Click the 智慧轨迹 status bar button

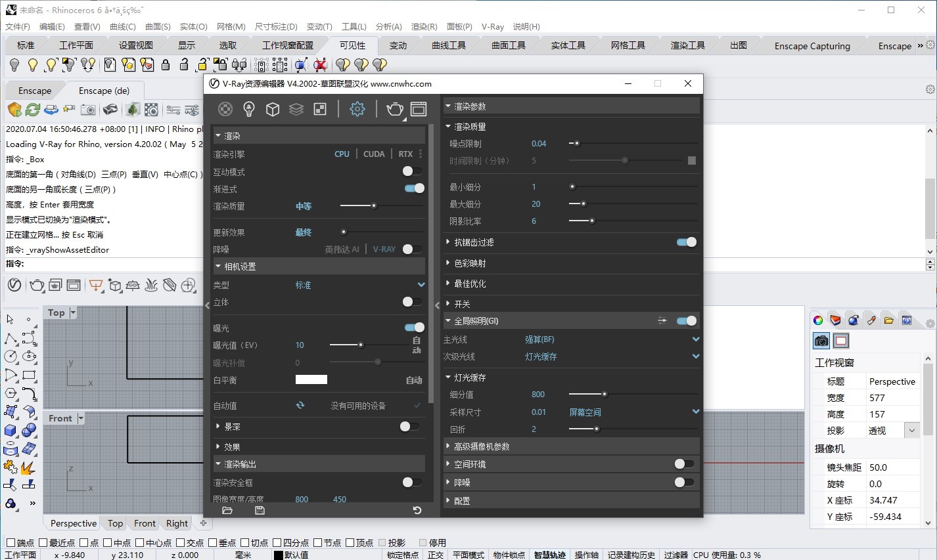pyautogui.click(x=549, y=555)
